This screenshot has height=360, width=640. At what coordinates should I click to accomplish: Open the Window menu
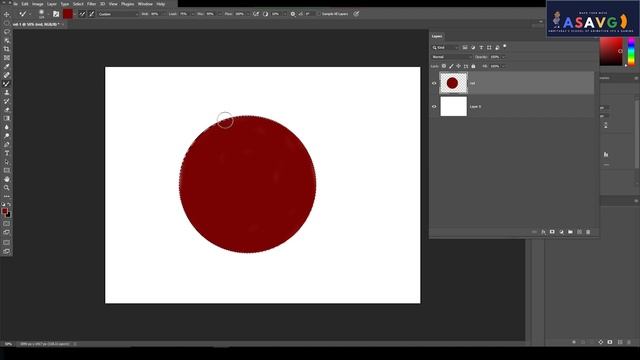[x=145, y=4]
